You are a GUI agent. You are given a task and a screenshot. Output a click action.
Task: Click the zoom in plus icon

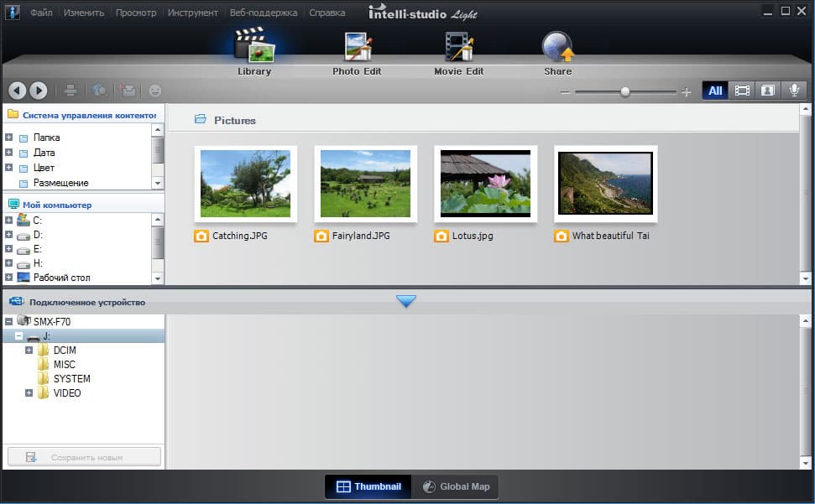point(686,92)
